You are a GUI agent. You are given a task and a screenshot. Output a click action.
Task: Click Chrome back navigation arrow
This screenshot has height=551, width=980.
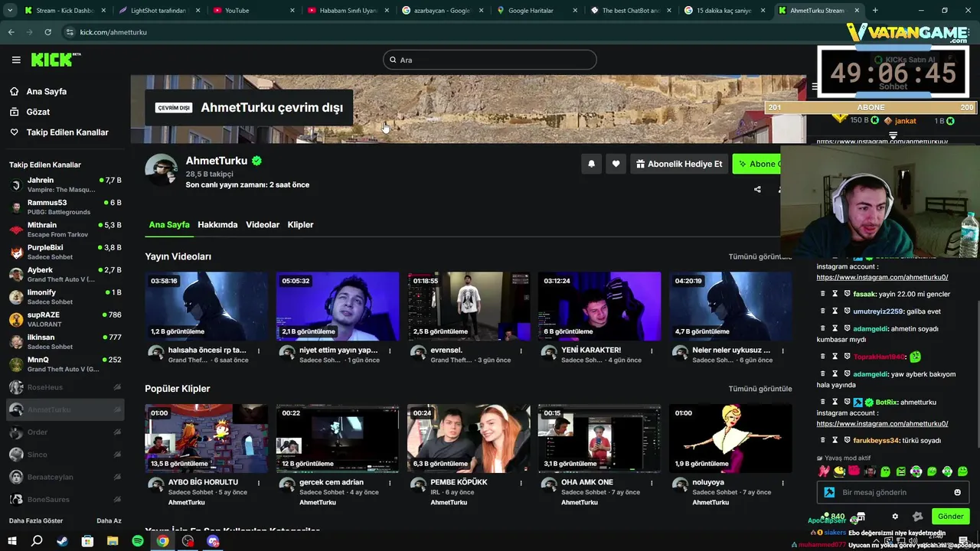tap(11, 32)
